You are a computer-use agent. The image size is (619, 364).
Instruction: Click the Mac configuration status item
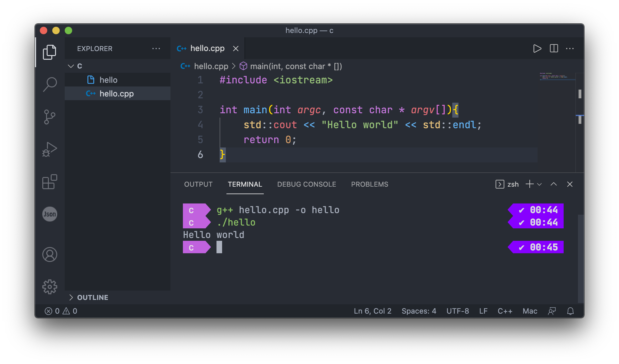click(530, 311)
